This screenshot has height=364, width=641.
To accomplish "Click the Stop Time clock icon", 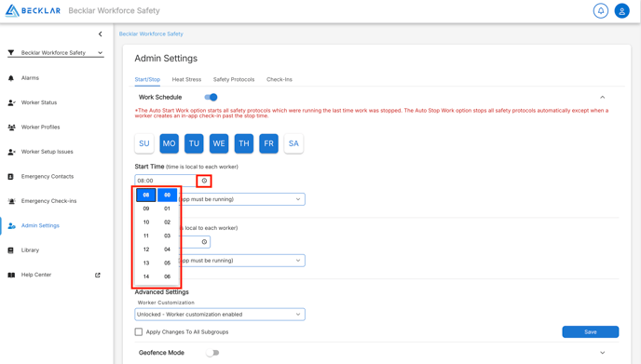I will 204,242.
